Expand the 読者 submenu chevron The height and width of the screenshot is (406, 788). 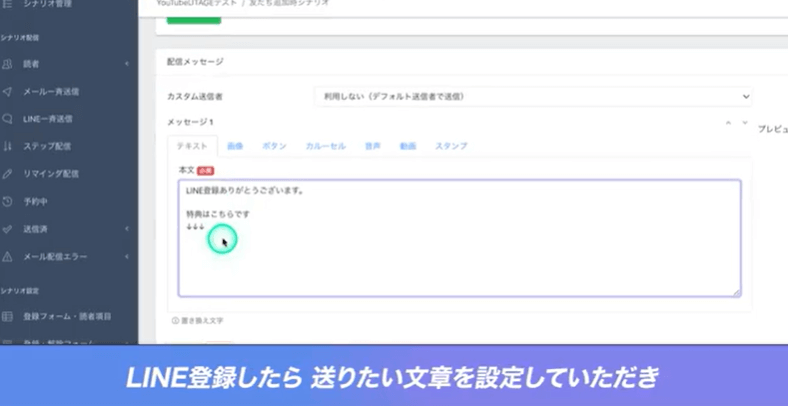click(x=127, y=64)
